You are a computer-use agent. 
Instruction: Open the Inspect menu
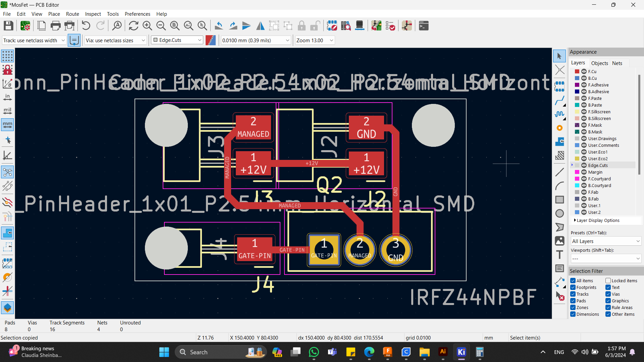click(93, 14)
